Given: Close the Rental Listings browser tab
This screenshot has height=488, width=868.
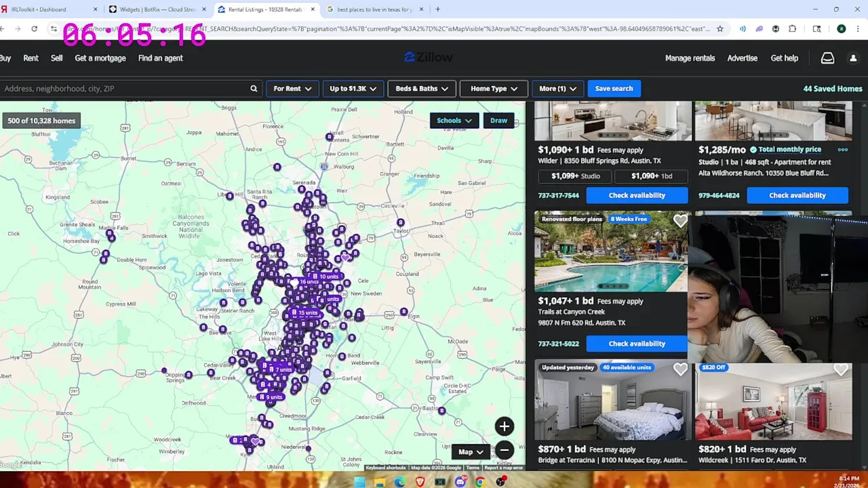Looking at the screenshot, I should 313,9.
